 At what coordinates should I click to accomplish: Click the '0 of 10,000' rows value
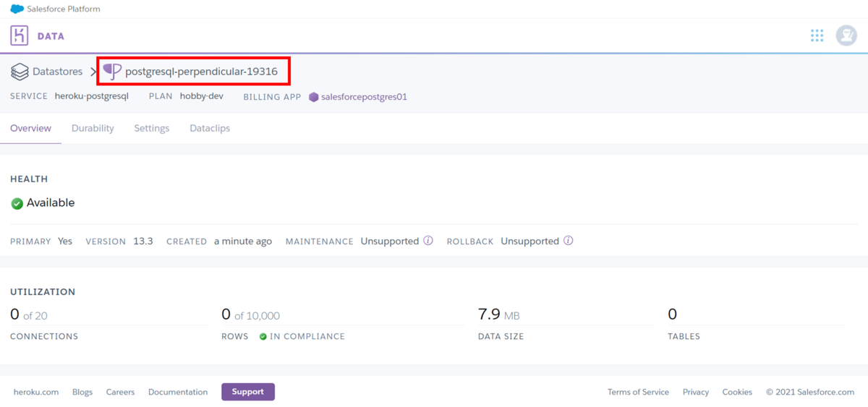coord(250,314)
